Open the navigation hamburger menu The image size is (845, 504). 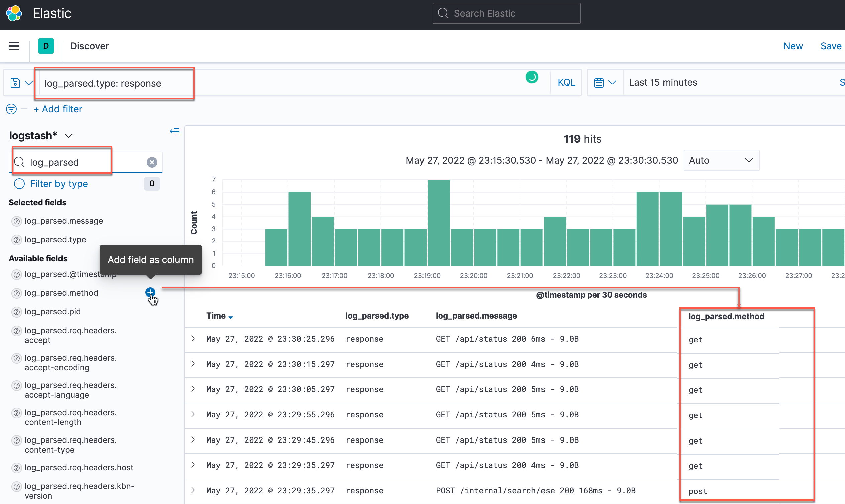click(14, 46)
